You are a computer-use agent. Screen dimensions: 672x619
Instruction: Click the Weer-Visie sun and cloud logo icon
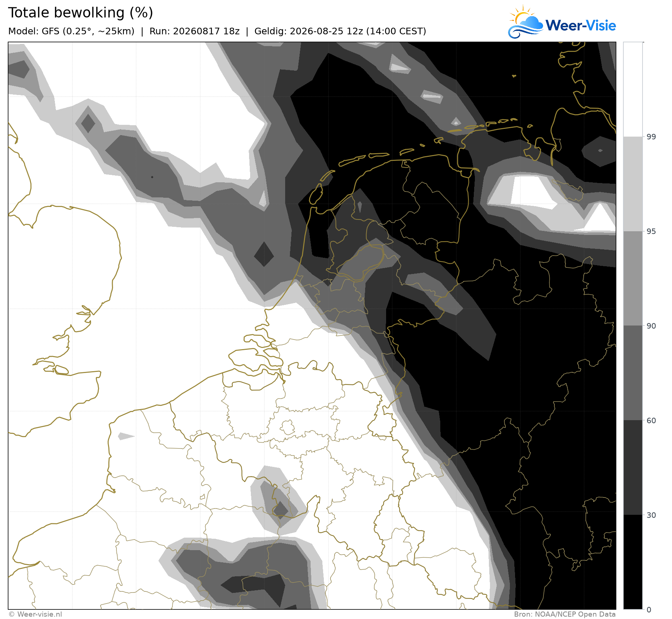click(525, 21)
